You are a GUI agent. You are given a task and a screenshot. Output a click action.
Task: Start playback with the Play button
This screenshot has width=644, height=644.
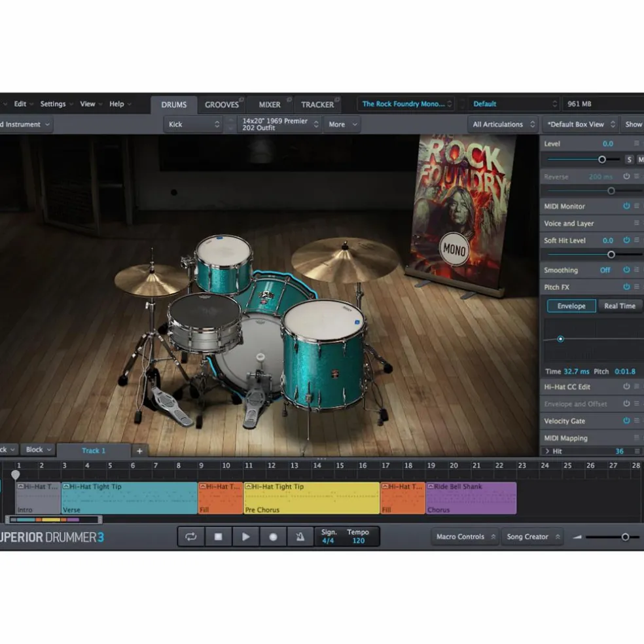[245, 537]
